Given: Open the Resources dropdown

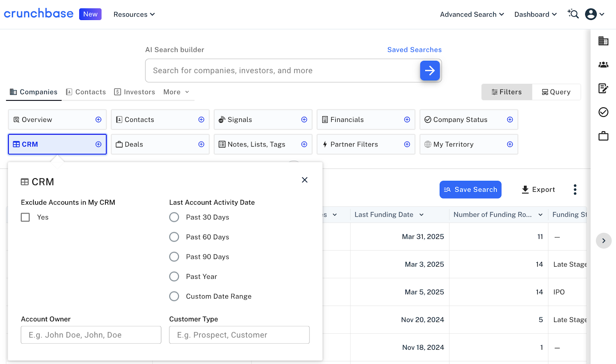Looking at the screenshot, I should (x=134, y=14).
